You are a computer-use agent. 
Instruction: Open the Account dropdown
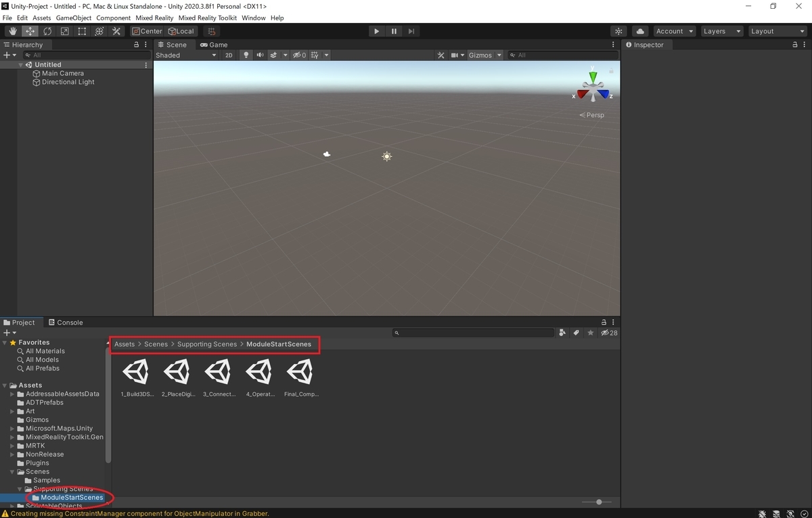tap(675, 31)
